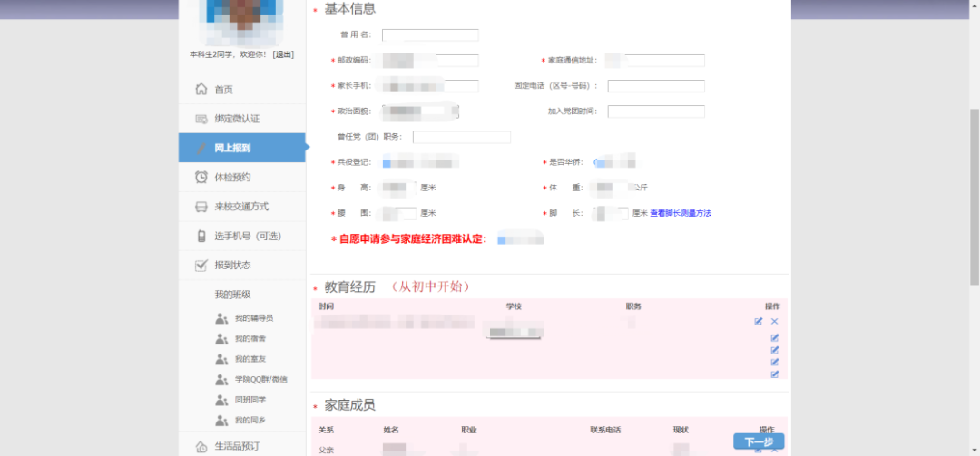Click the people icon beside 我的同乡
Screen dimensions: 980x456
click(x=221, y=420)
